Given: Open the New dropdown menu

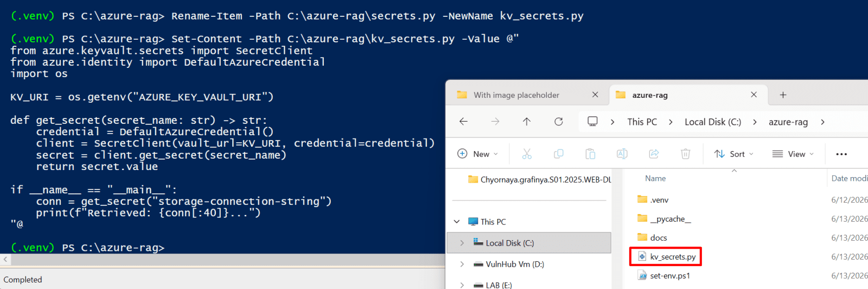Looking at the screenshot, I should pos(478,154).
